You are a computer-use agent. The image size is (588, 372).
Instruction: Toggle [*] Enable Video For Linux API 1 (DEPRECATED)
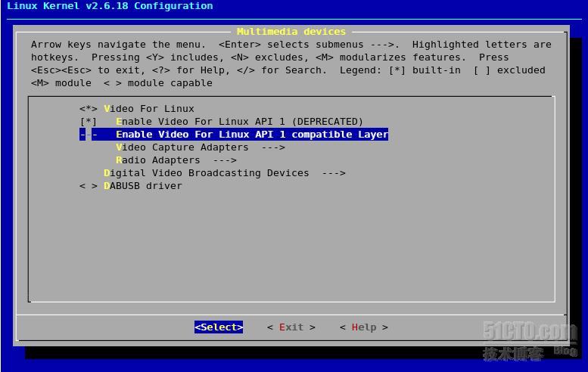[x=221, y=122]
